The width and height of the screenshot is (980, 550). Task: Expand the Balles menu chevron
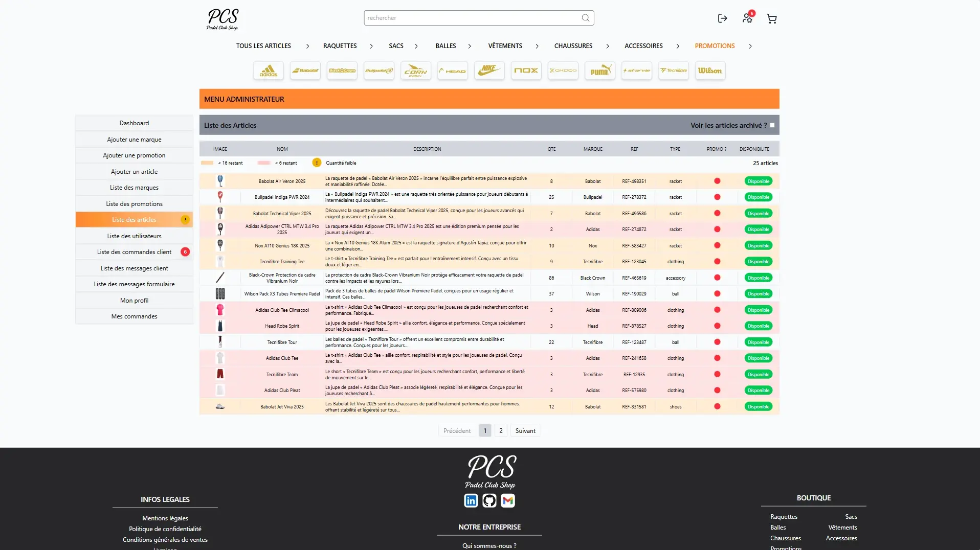pyautogui.click(x=470, y=46)
